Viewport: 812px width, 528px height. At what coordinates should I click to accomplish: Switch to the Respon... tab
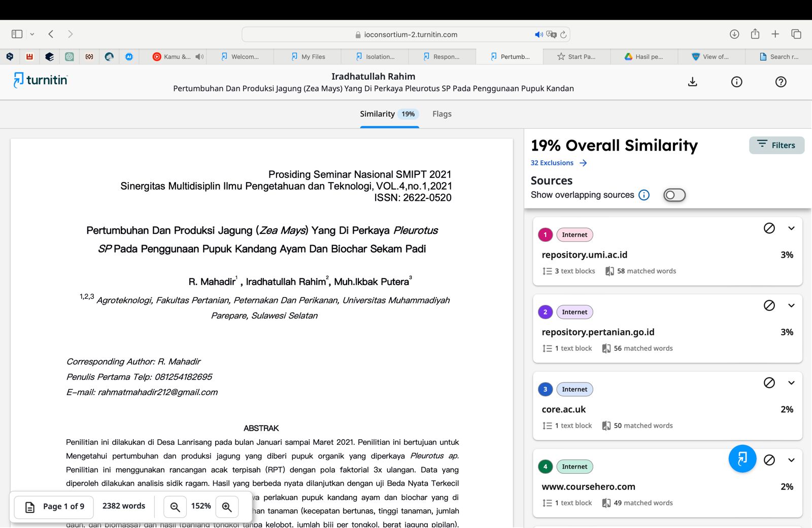point(442,57)
